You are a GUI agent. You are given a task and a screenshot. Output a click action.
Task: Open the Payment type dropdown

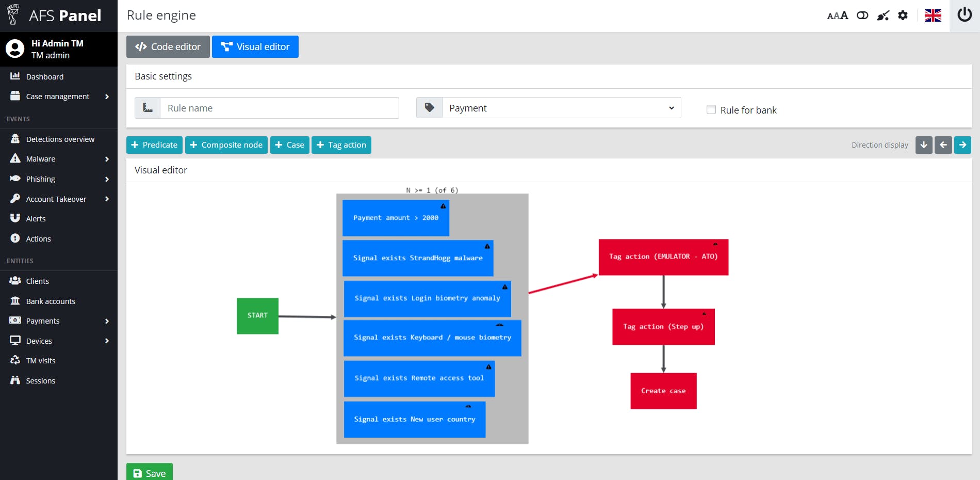pos(561,108)
